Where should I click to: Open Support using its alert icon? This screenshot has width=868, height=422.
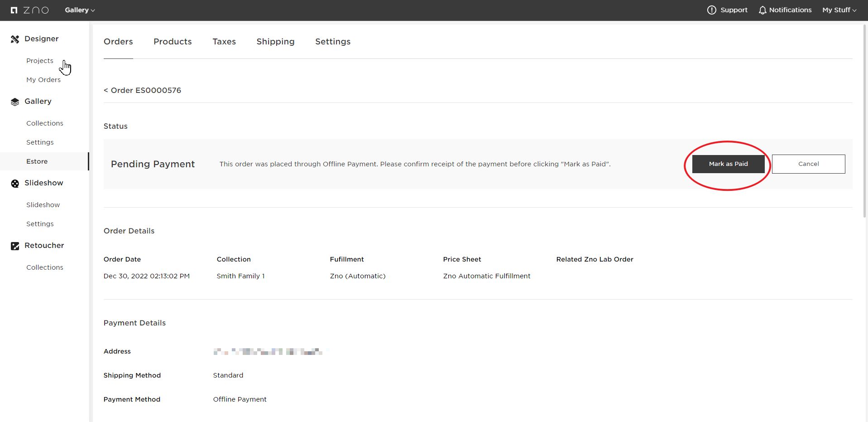pyautogui.click(x=711, y=10)
